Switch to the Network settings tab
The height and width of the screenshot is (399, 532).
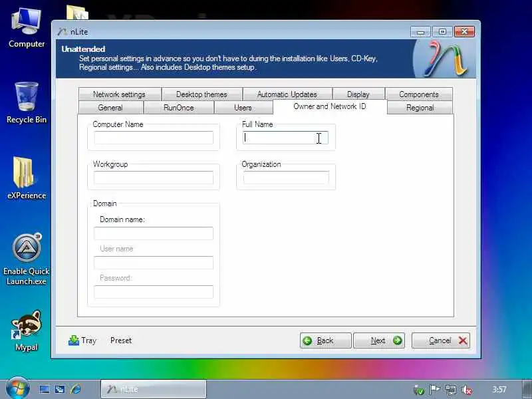point(120,94)
